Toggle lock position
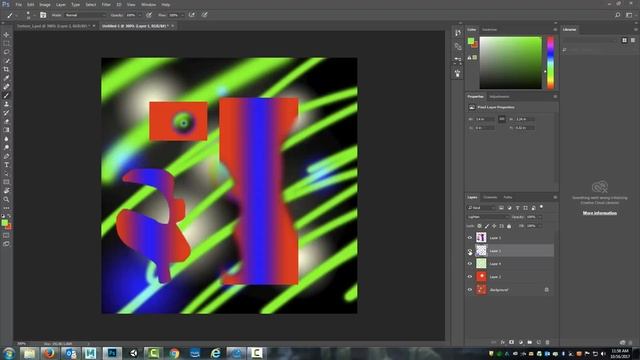Image resolution: width=640 pixels, height=360 pixels. [x=494, y=226]
